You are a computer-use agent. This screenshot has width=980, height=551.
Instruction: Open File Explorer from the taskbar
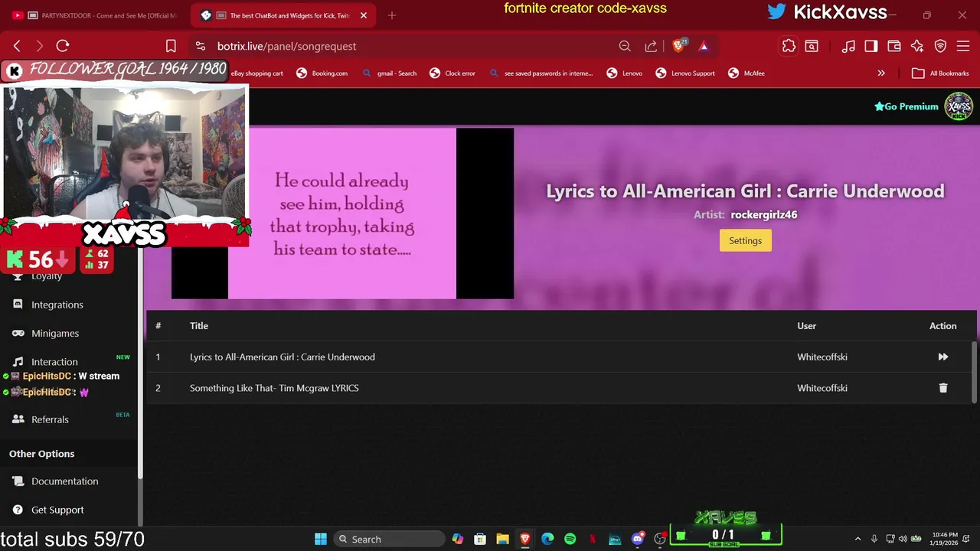pos(502,539)
